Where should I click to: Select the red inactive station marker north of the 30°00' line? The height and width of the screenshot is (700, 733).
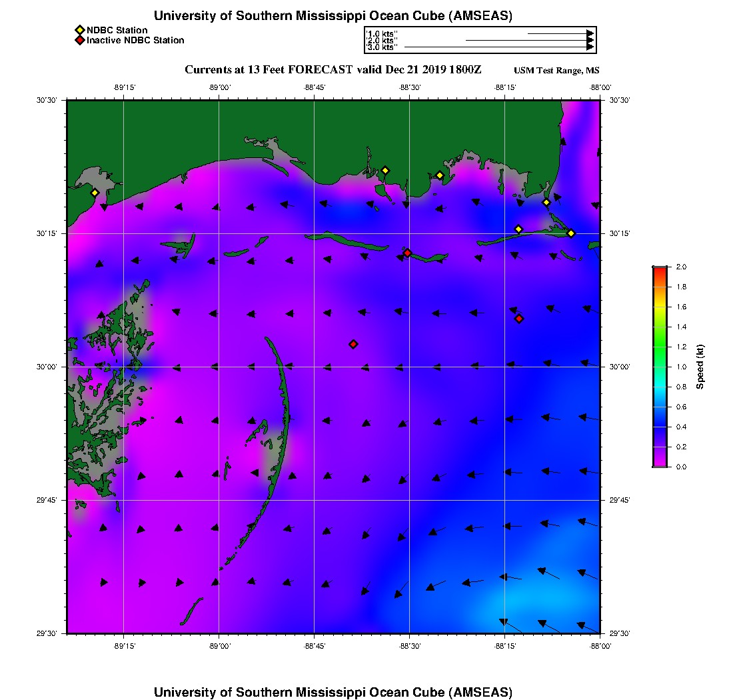pos(353,344)
